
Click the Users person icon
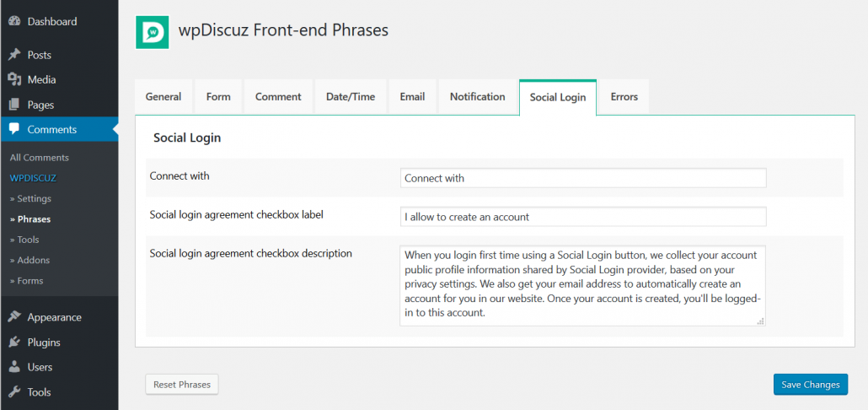point(14,367)
